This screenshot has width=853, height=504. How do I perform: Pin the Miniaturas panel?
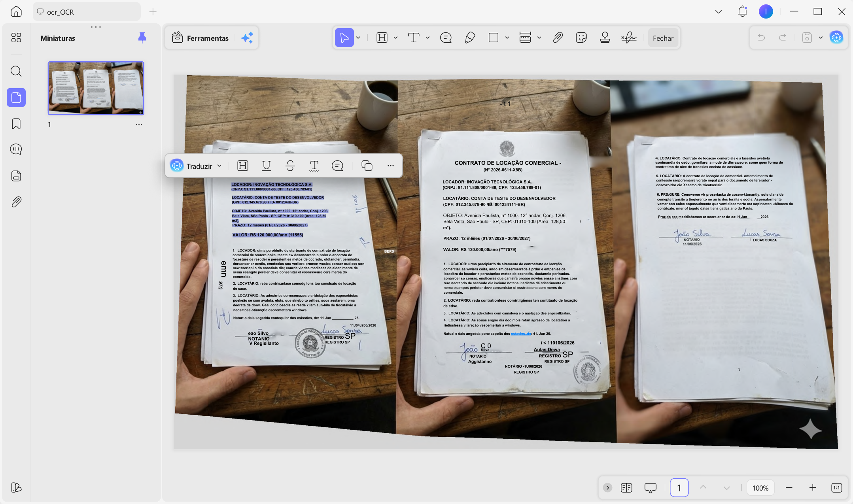(142, 38)
